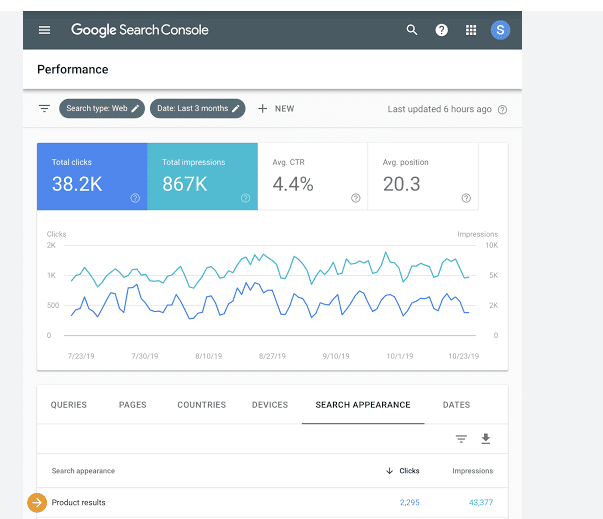Switch to the DEVICES tab
The height and width of the screenshot is (519, 603).
(270, 405)
